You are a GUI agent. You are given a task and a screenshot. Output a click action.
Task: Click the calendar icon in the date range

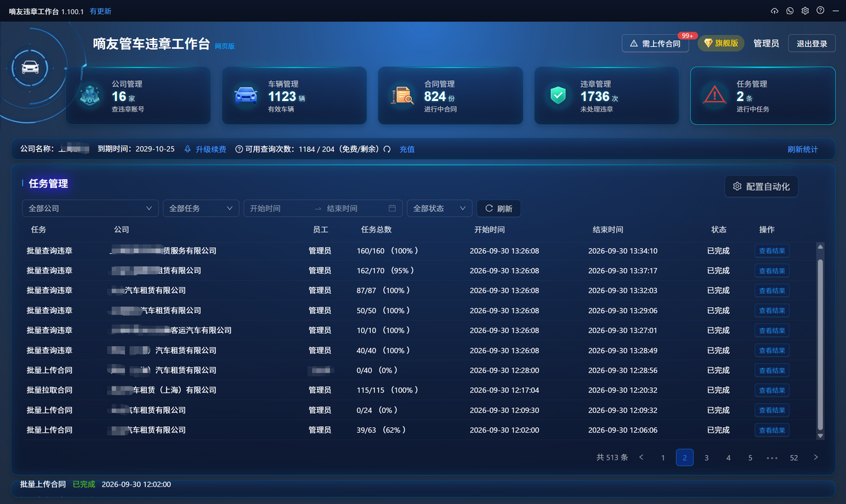click(392, 208)
